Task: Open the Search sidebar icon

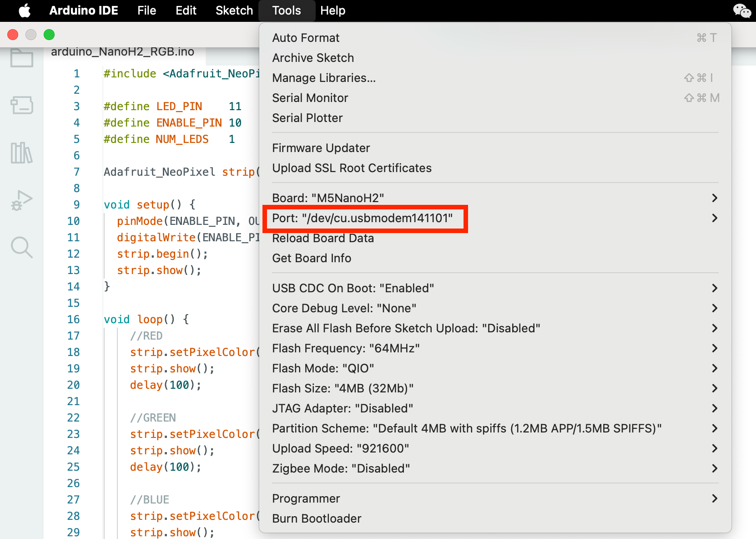Action: (22, 247)
